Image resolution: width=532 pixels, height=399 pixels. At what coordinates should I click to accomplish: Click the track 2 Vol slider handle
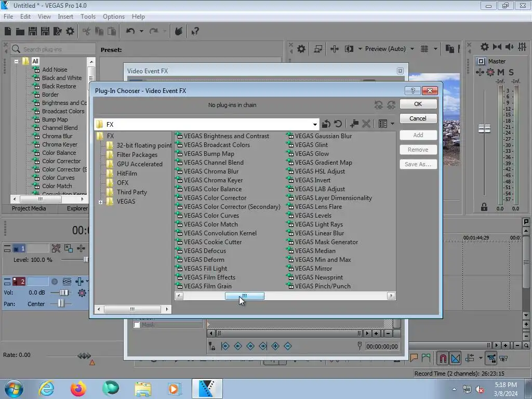(63, 292)
